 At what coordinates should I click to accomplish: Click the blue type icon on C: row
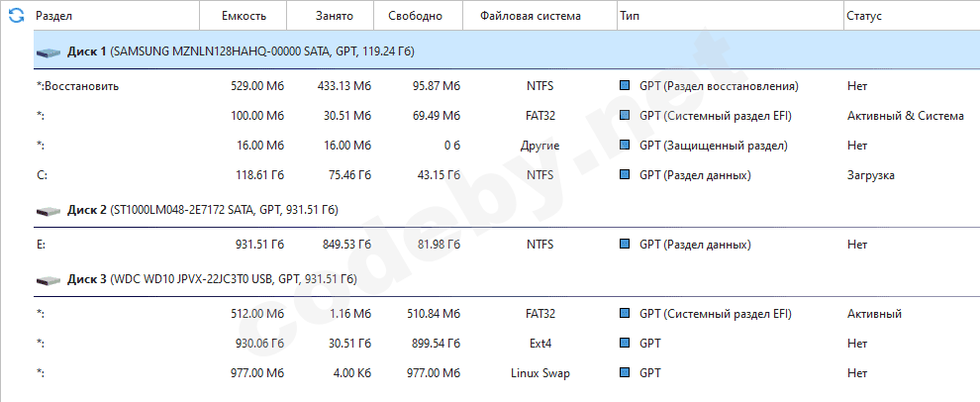[x=625, y=175]
